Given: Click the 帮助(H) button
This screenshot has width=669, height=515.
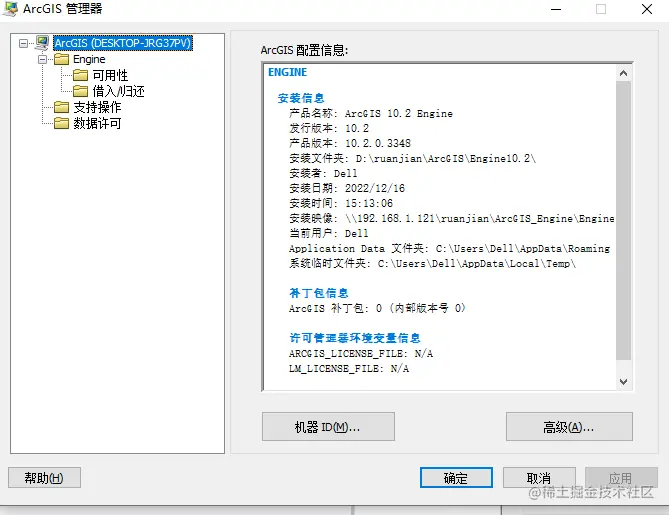Looking at the screenshot, I should coord(44,477).
